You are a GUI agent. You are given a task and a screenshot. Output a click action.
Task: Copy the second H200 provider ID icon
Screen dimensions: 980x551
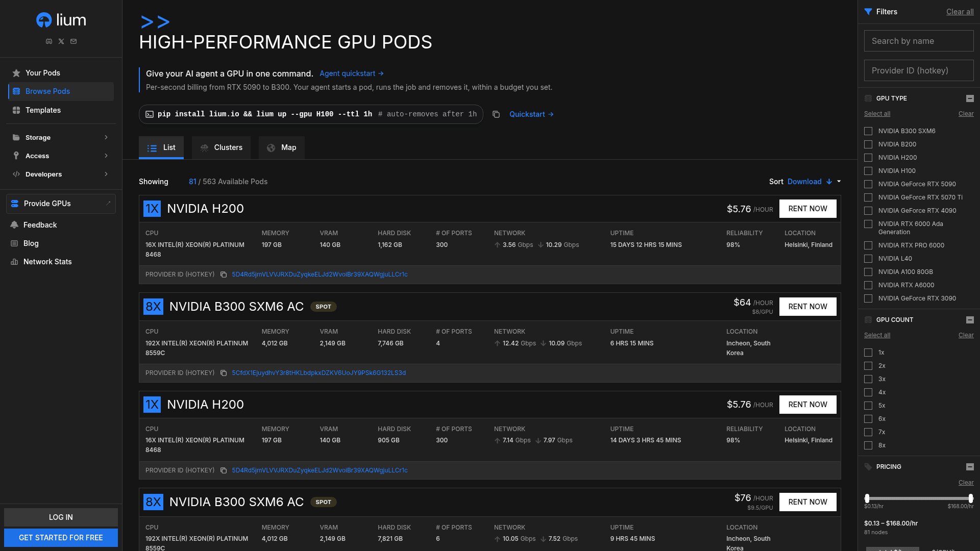[224, 470]
